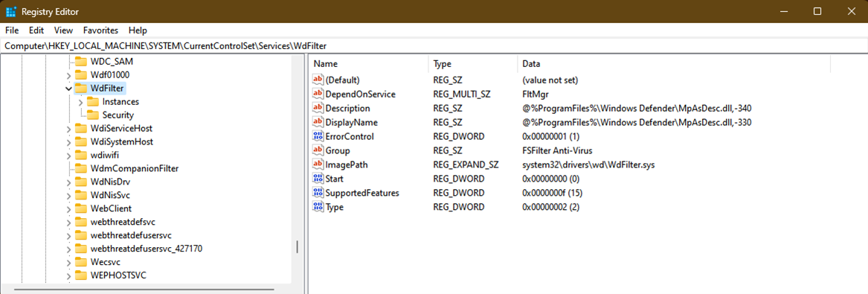
Task: Open the Favorites menu
Action: point(100,31)
